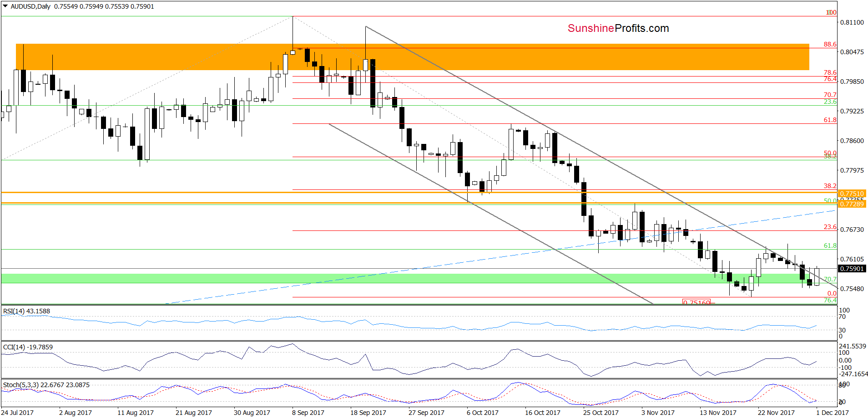Select the RSI(14) 43.1588 indicator label
868x419 pixels.
click(26, 311)
